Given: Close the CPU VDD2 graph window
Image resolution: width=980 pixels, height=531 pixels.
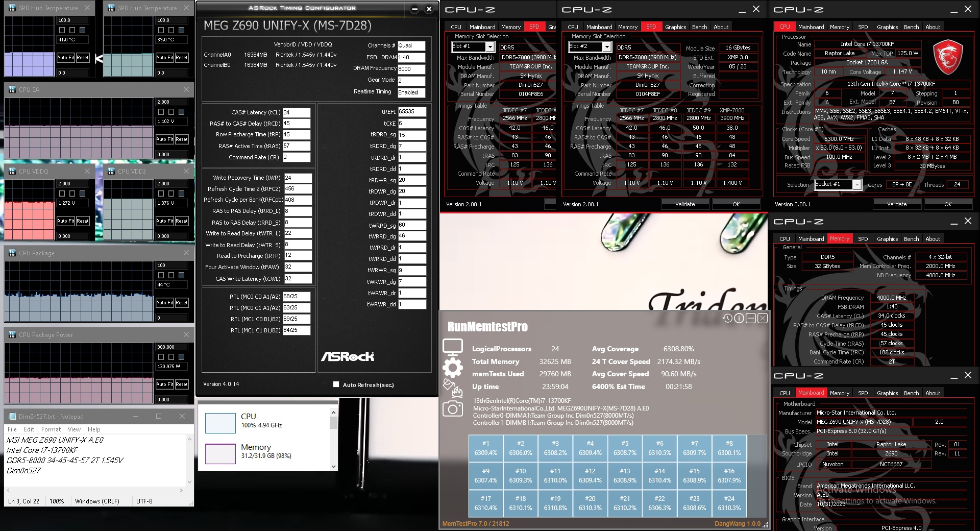Looking at the screenshot, I should click(x=186, y=171).
